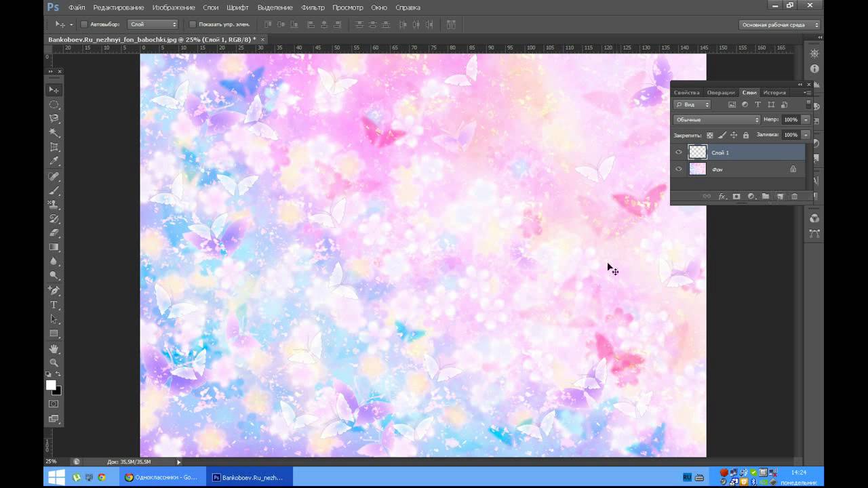Select the Crop tool

click(54, 147)
